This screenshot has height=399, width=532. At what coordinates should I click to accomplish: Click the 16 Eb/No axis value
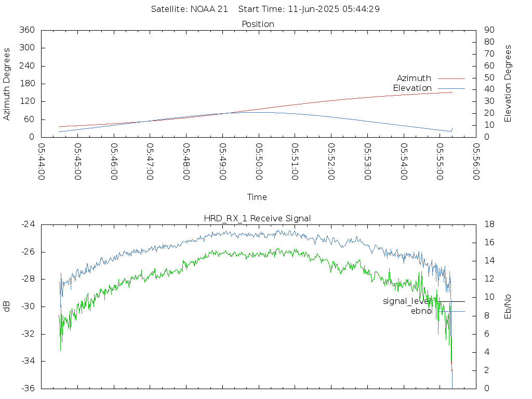coord(489,243)
